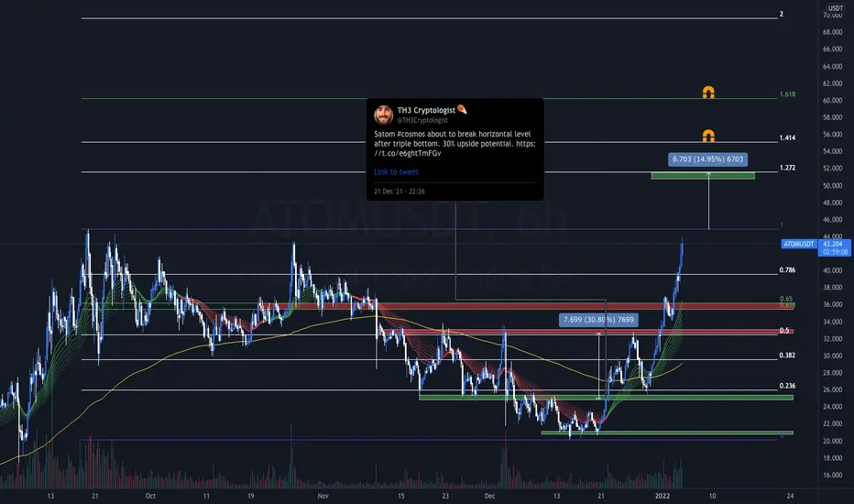Click the TH3 Cryptologist display name
Image resolution: width=854 pixels, height=504 pixels.
point(426,110)
